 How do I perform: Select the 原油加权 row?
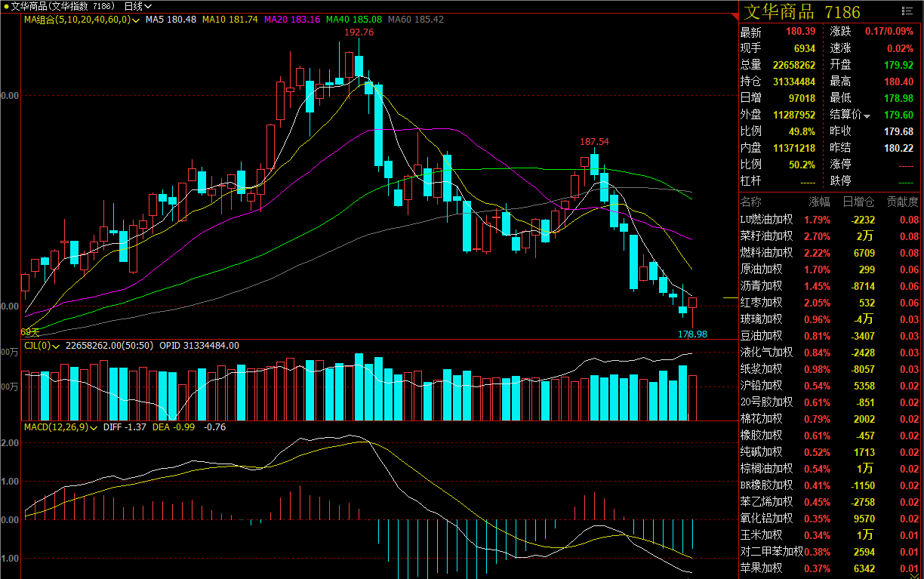[830, 269]
